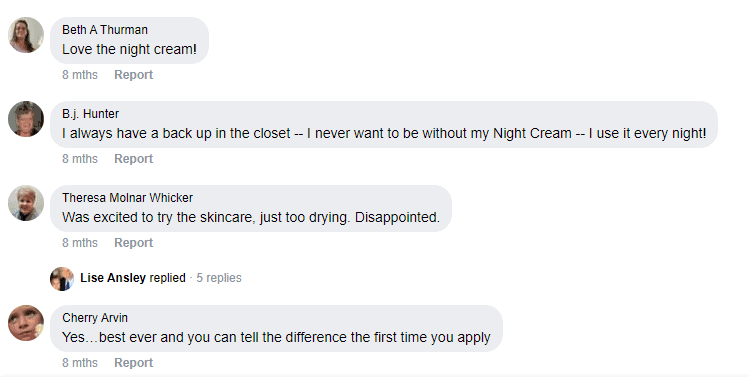This screenshot has height=377, width=748.
Task: Open the 8 mths timestamp under B.j. Hunter
Action: pos(80,159)
